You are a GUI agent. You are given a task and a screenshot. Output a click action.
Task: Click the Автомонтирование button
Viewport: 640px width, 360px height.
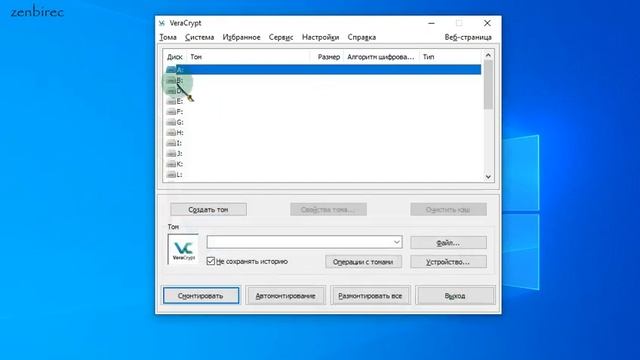click(285, 296)
